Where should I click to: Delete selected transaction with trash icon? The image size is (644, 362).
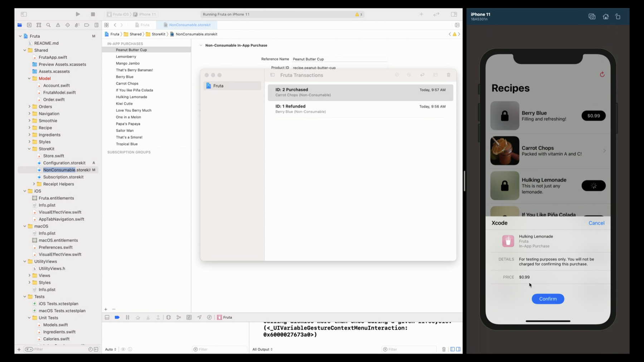449,75
